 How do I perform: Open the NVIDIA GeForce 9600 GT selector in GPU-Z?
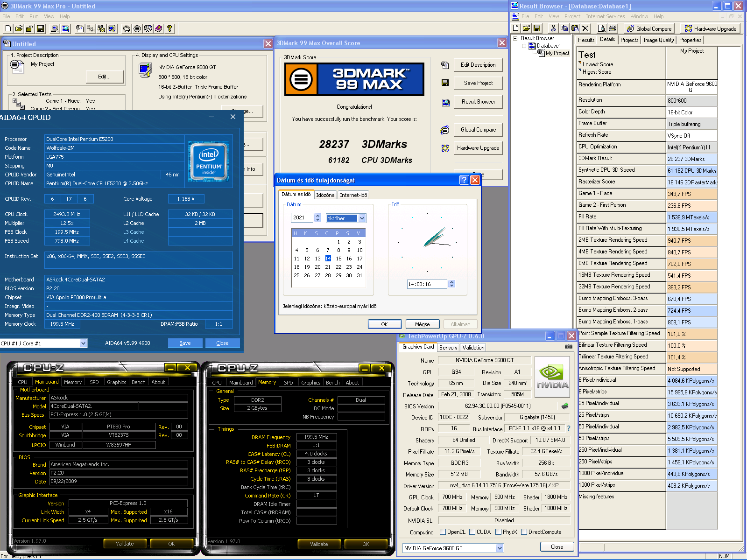pyautogui.click(x=453, y=548)
